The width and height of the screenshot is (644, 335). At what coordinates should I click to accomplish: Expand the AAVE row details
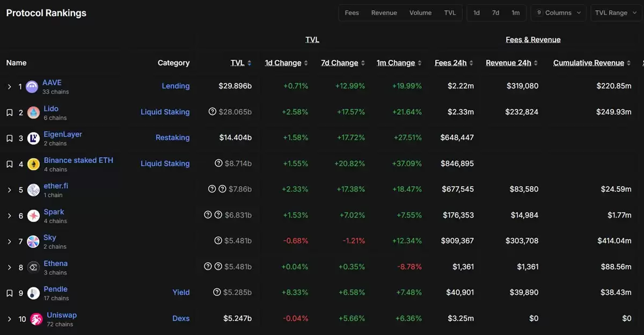point(9,86)
